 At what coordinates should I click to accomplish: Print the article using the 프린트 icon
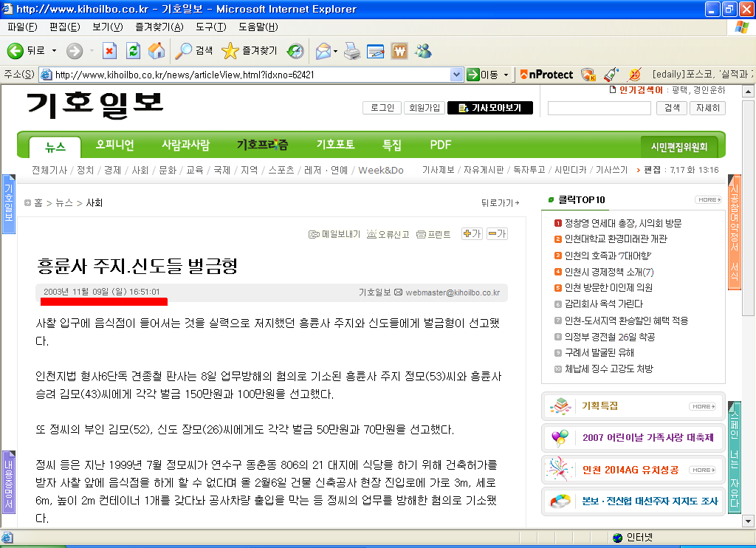pos(420,233)
